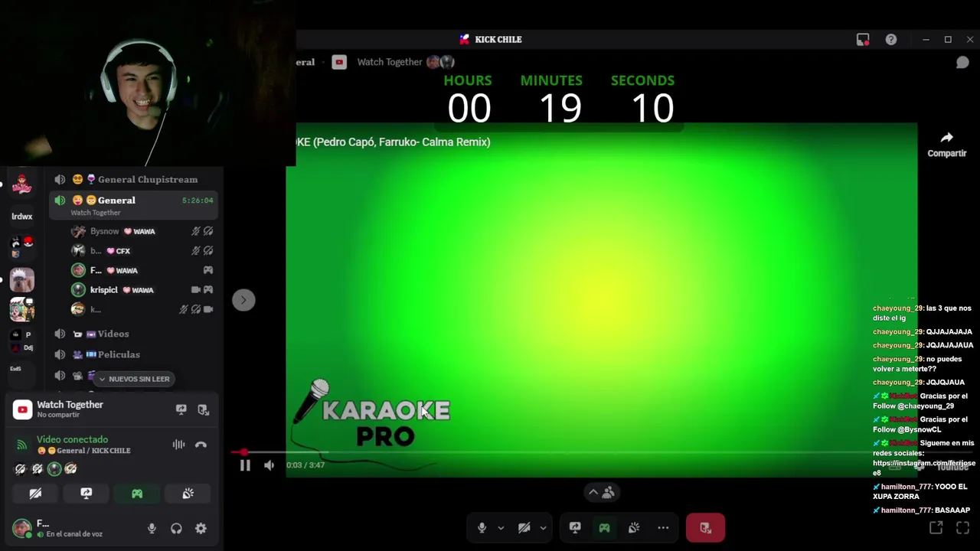Image resolution: width=980 pixels, height=551 pixels.
Task: Turn on camera from the sidebar voice panel
Action: pos(35,494)
